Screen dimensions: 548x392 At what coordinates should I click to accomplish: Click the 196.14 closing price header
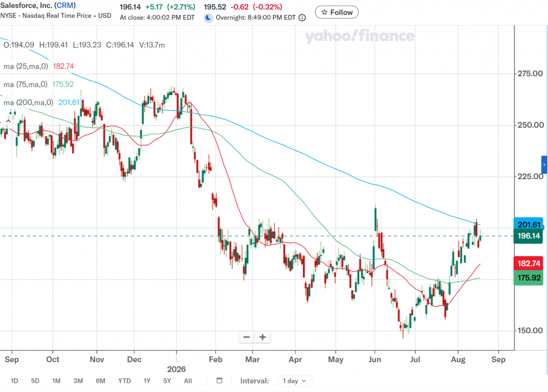point(130,7)
